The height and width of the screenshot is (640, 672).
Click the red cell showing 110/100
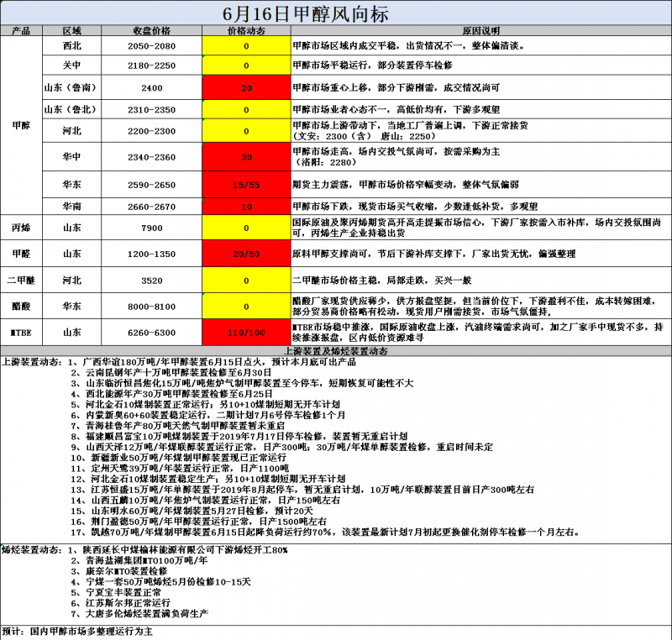(246, 333)
